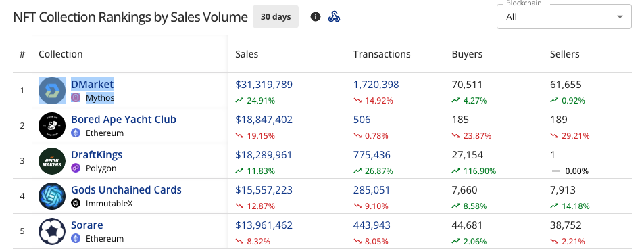
Task: Click the info icon beside 30 days
Action: tap(316, 17)
